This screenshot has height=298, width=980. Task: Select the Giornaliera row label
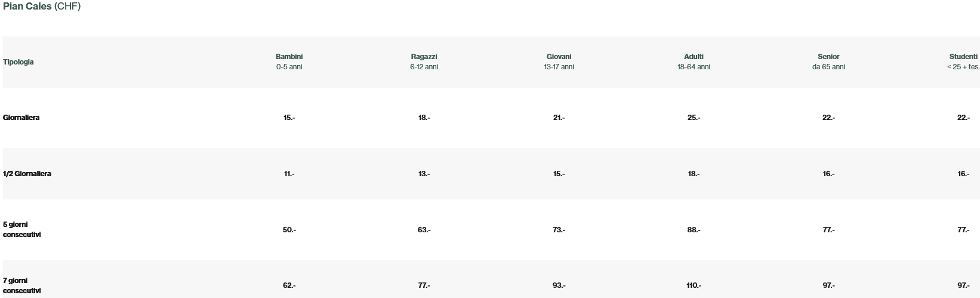click(x=21, y=118)
